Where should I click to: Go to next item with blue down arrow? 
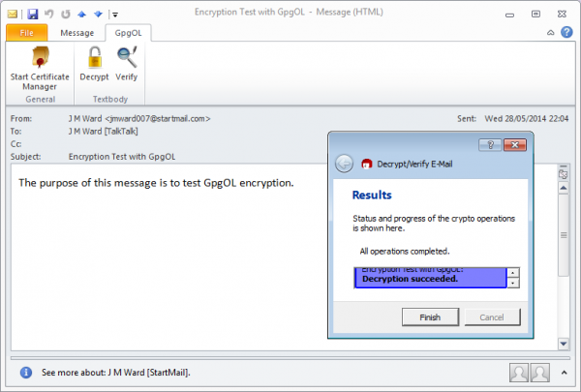pyautogui.click(x=98, y=15)
